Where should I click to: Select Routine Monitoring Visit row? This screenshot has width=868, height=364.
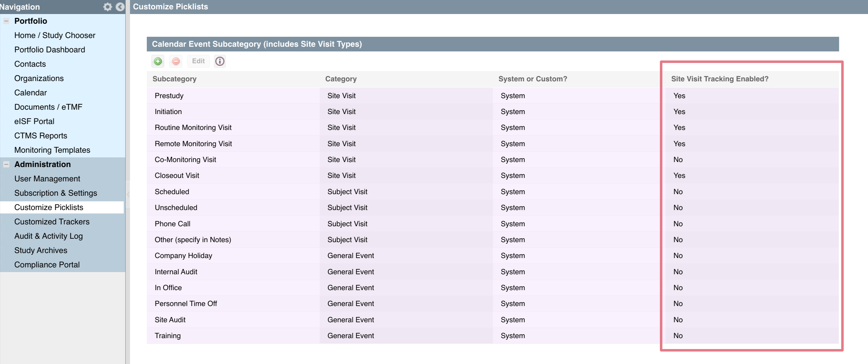493,127
